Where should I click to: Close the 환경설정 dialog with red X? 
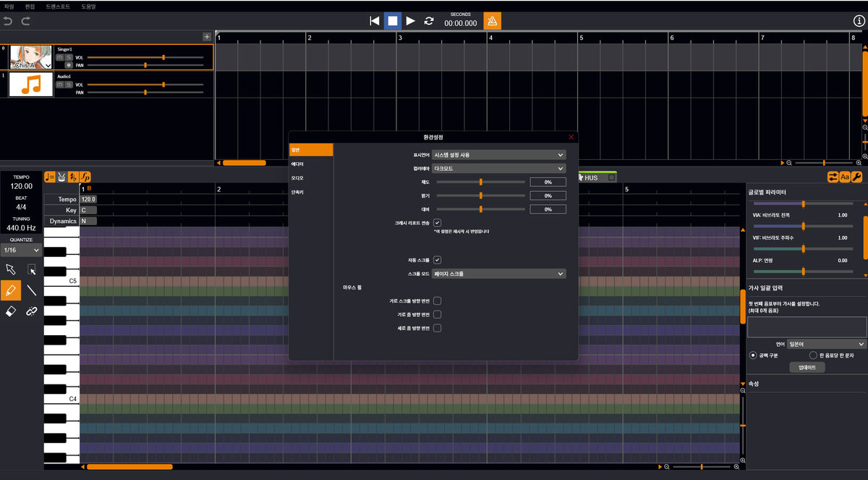click(571, 137)
